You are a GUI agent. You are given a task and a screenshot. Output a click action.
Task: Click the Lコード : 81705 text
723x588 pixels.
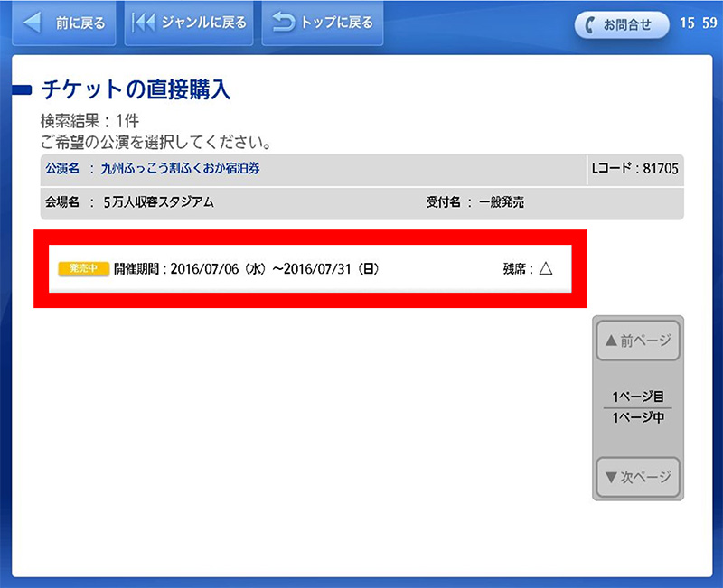click(x=635, y=169)
